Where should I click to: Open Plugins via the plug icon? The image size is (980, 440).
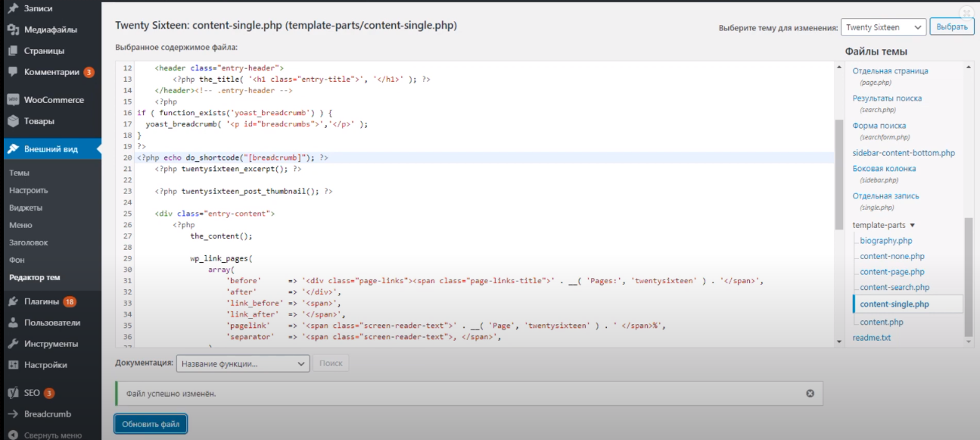point(13,301)
